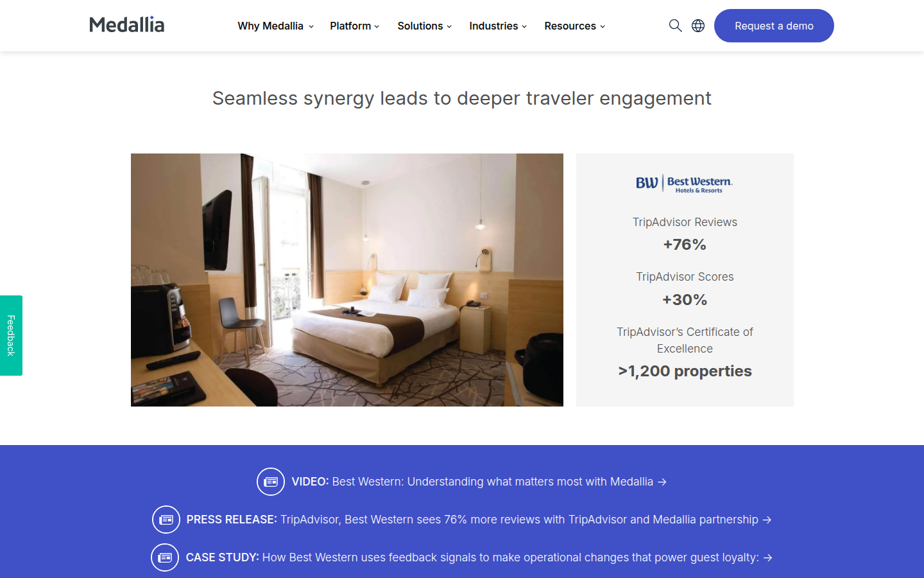
Task: Open the Resources menu
Action: click(x=575, y=26)
